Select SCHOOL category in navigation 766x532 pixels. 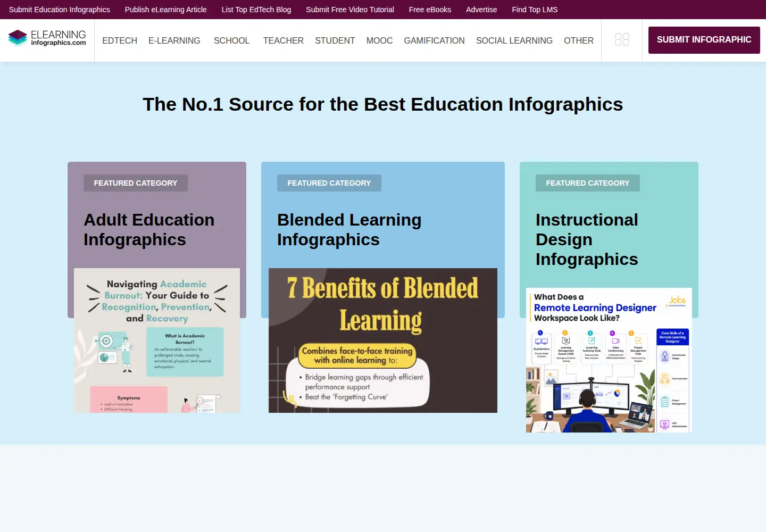(x=231, y=40)
